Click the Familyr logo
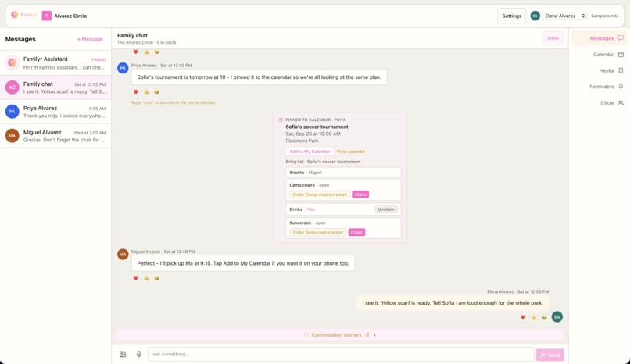This screenshot has width=630, height=364. (x=23, y=16)
